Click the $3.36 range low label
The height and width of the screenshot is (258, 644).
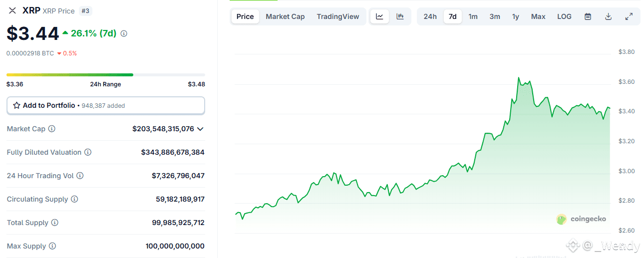14,84
